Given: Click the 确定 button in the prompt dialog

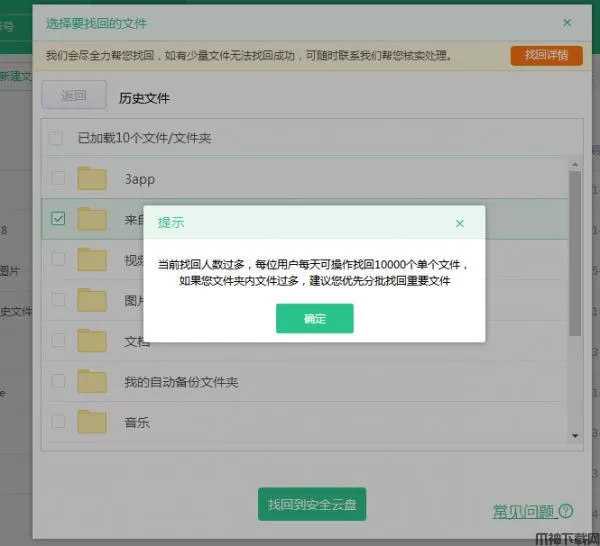Looking at the screenshot, I should pos(314,318).
